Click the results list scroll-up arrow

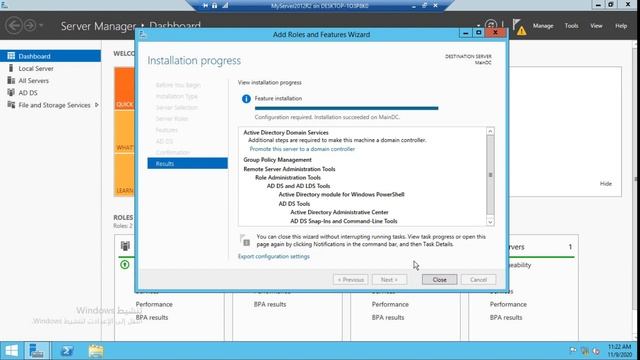pyautogui.click(x=490, y=131)
